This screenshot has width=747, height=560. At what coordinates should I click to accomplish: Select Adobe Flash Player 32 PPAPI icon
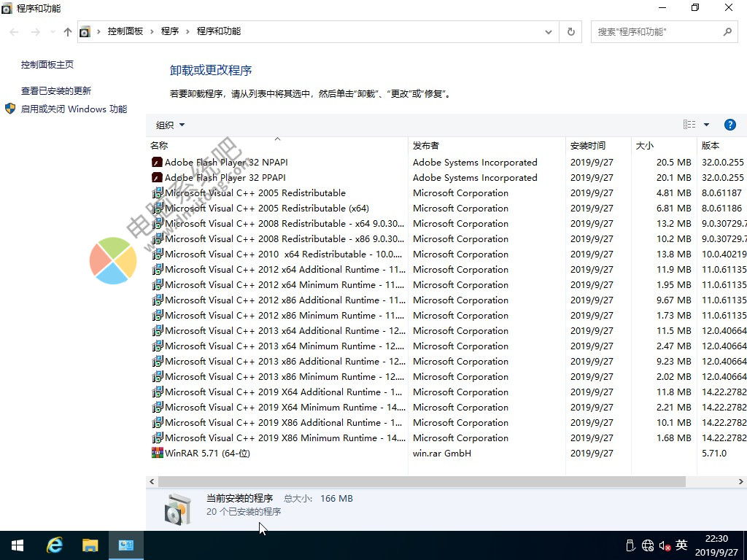pos(158,178)
